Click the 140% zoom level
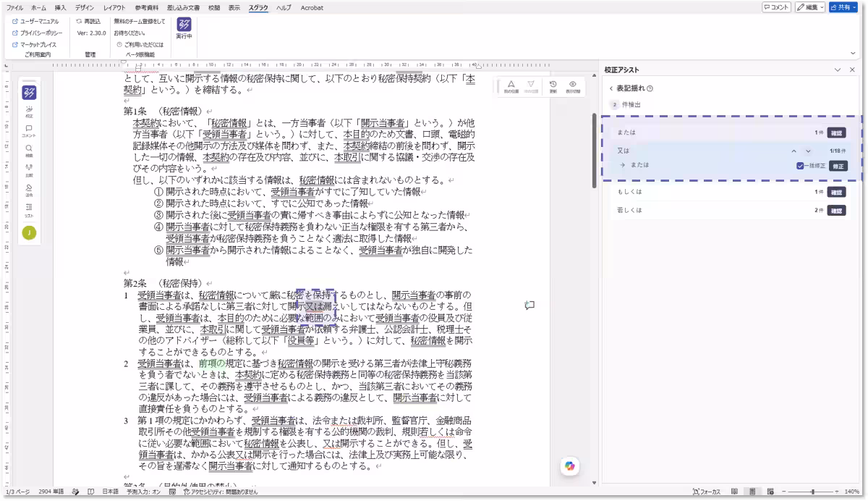The height and width of the screenshot is (501, 868). pos(851,492)
